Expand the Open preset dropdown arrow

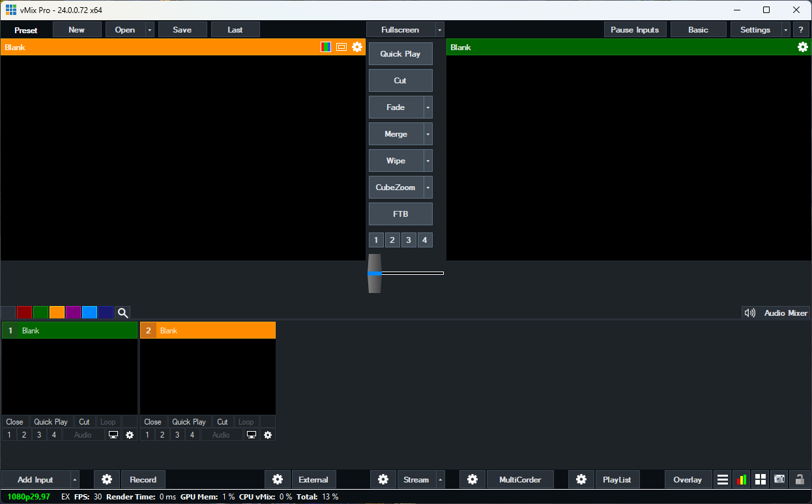(x=150, y=29)
